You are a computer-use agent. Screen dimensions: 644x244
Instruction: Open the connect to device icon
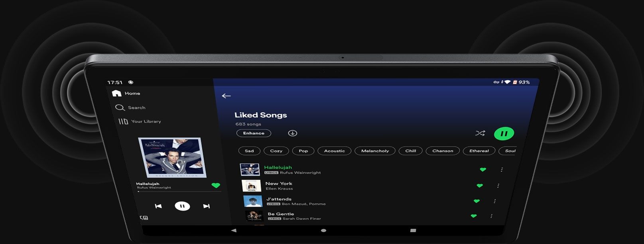[144, 218]
